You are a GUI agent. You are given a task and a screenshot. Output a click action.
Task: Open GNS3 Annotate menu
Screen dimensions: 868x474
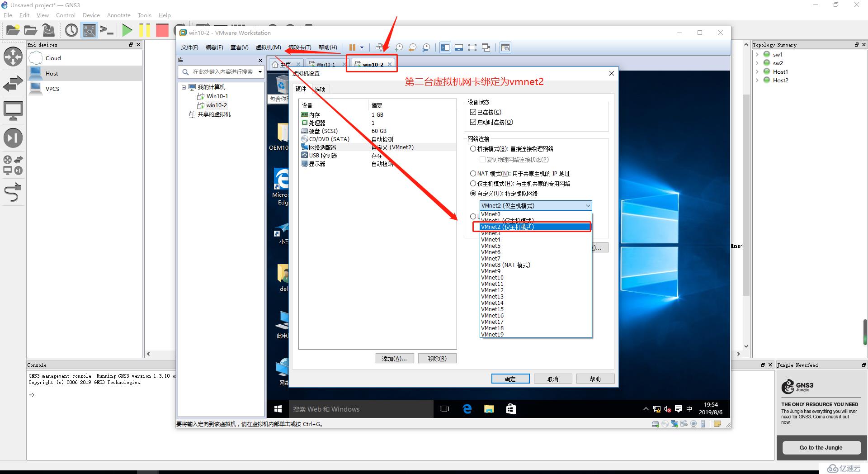[x=118, y=15]
